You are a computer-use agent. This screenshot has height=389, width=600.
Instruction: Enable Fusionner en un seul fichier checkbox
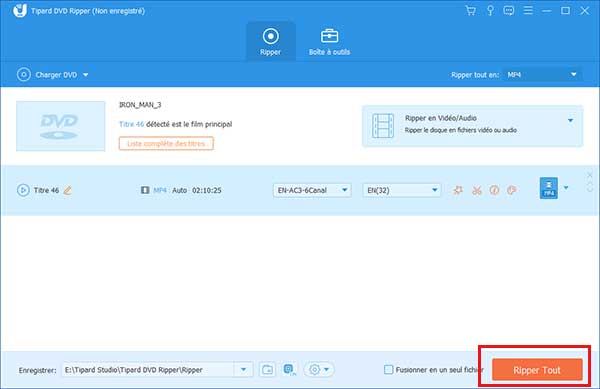pyautogui.click(x=388, y=369)
